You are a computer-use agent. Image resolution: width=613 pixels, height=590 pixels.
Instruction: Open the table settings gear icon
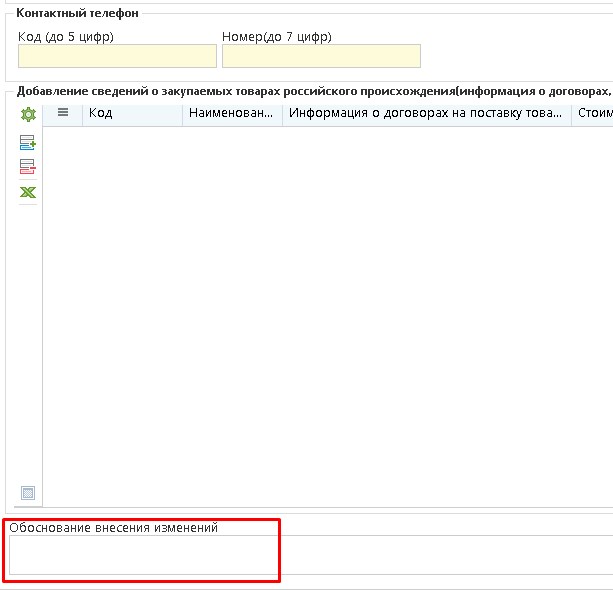28,115
